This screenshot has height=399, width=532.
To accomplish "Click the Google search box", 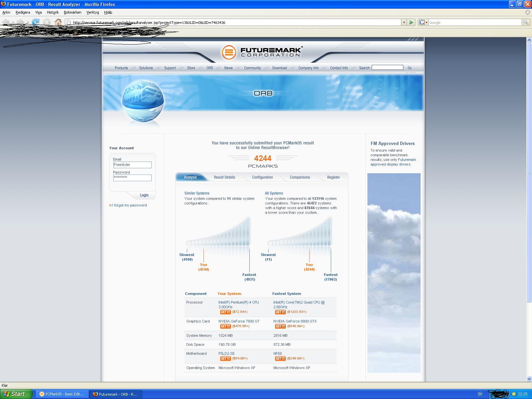I will pos(475,22).
